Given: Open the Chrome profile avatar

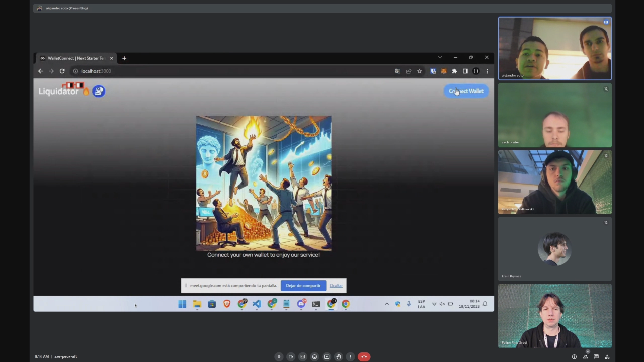Looking at the screenshot, I should tap(476, 71).
